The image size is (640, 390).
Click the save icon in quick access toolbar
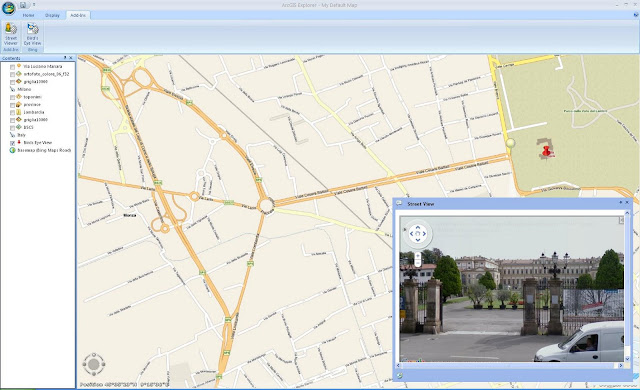[x=23, y=5]
